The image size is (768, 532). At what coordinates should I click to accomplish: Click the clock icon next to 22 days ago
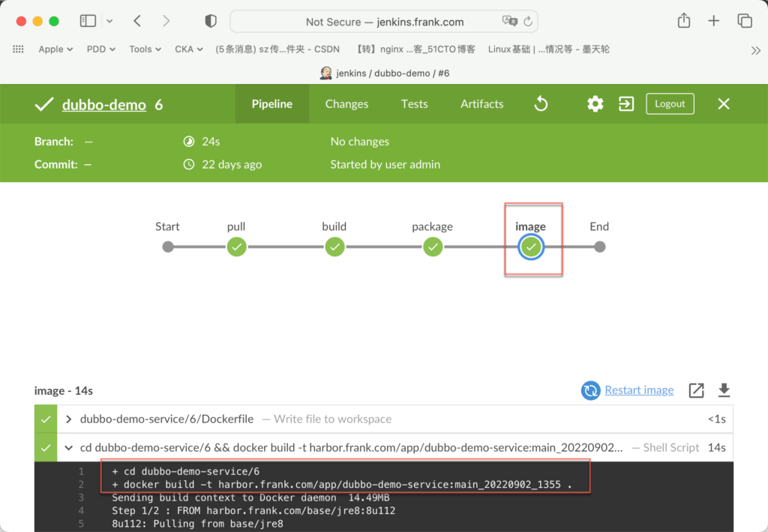coord(188,164)
